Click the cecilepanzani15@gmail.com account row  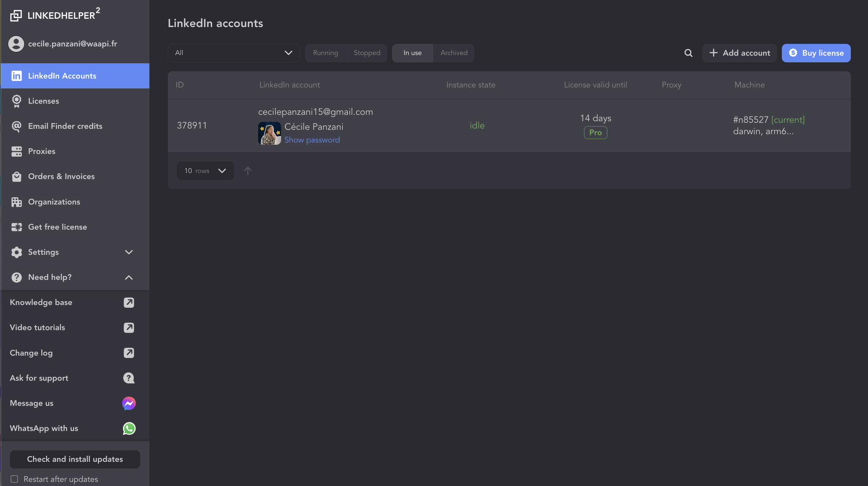coord(509,125)
